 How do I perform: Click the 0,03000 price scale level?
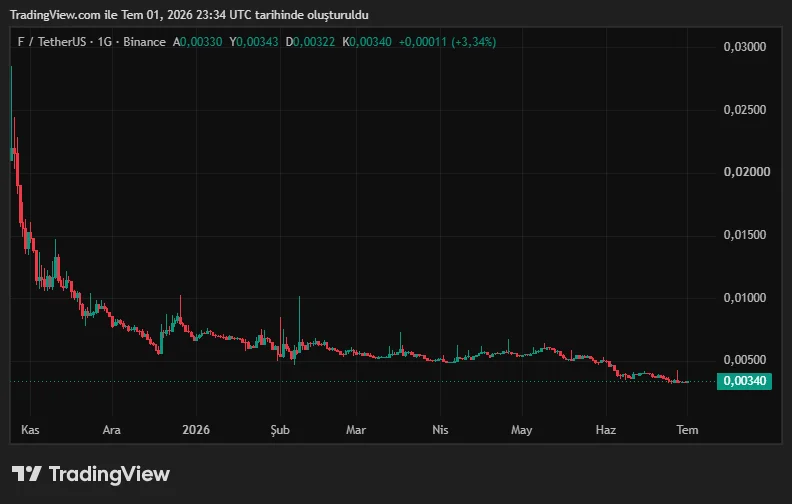(745, 47)
